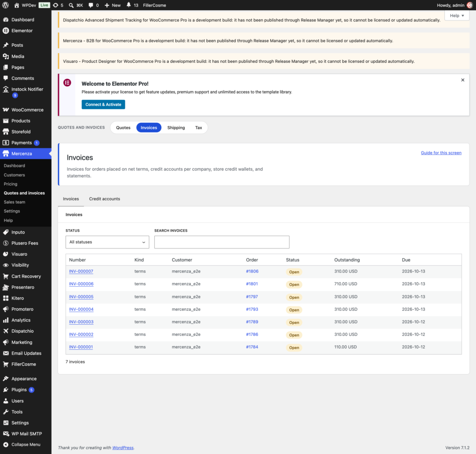The image size is (476, 454).
Task: Click the Payments dollar icon
Action: tap(6, 142)
